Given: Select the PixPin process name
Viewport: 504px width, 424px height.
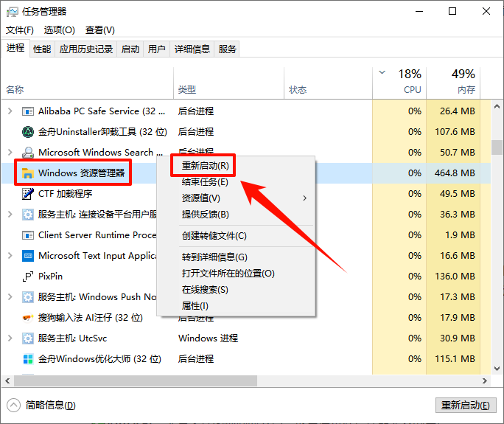Looking at the screenshot, I should click(x=50, y=277).
